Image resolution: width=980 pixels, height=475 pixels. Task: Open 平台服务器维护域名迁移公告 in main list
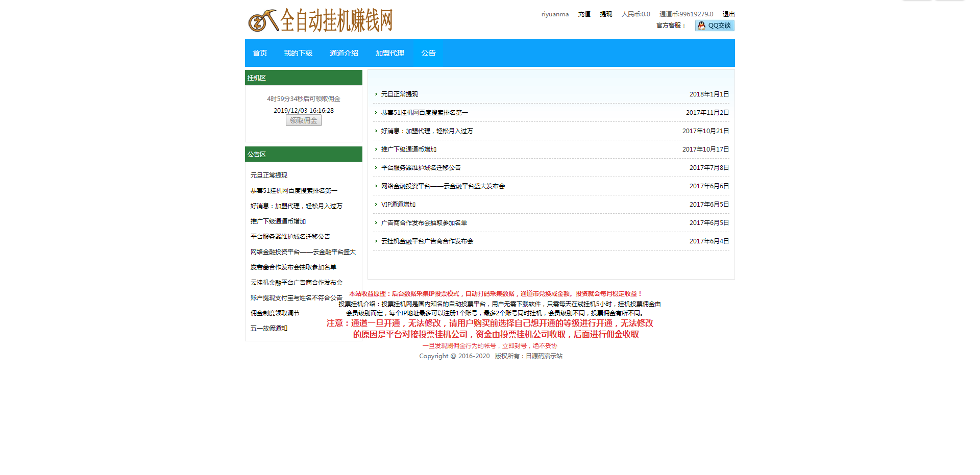[x=421, y=168]
